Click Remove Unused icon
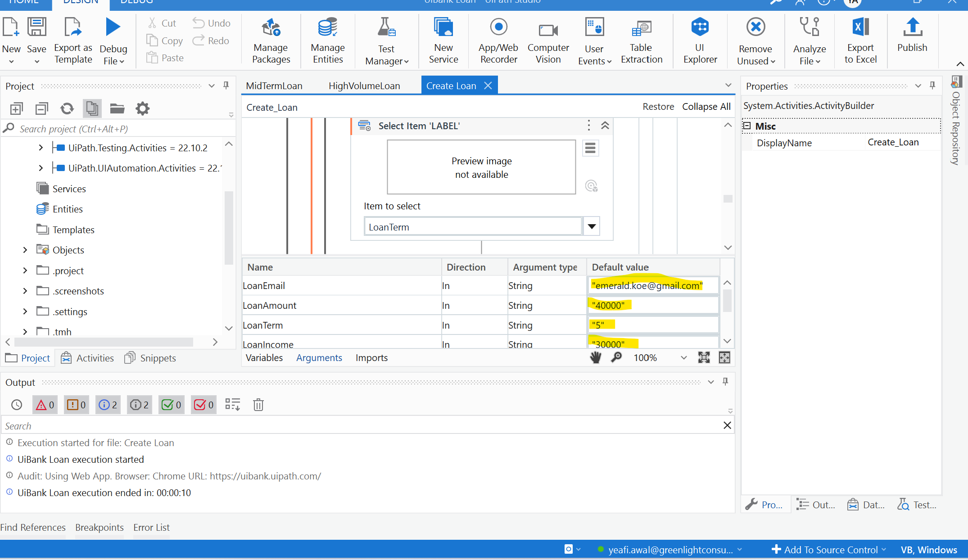The image size is (968, 560). coord(756,27)
